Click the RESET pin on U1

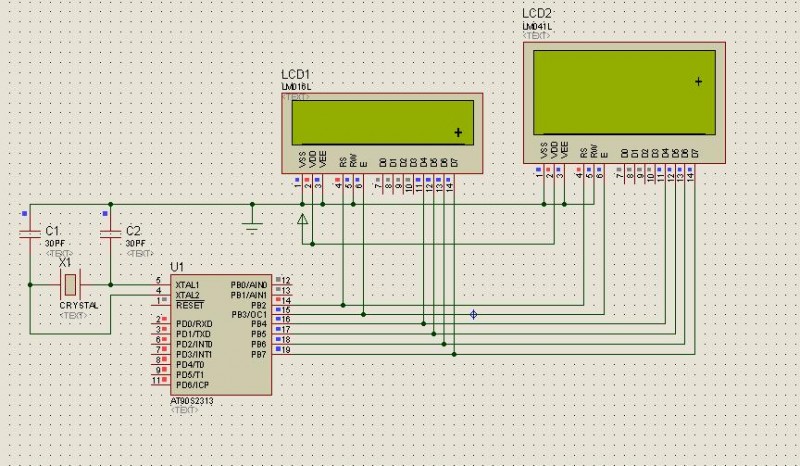tap(189, 305)
